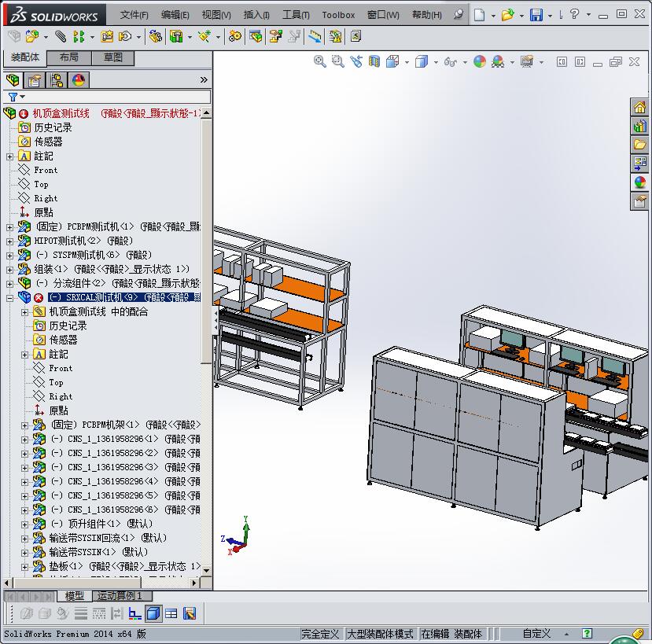Open the Design Library task pane icon
The image size is (652, 644).
click(x=639, y=126)
